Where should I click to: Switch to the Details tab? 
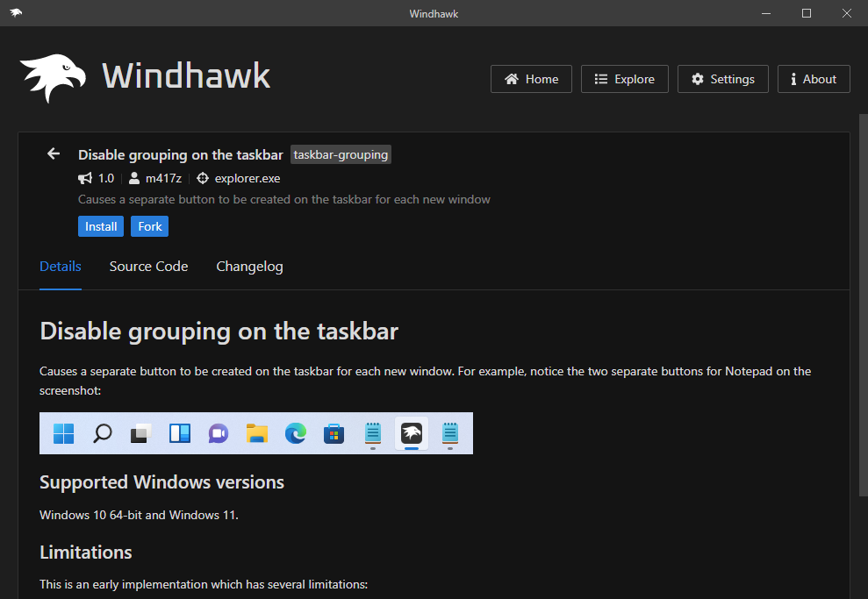click(61, 267)
